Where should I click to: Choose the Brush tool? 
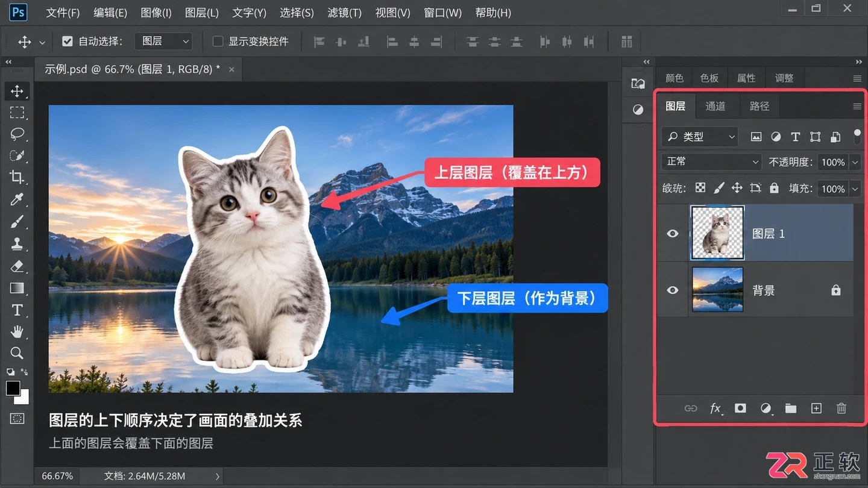point(17,222)
